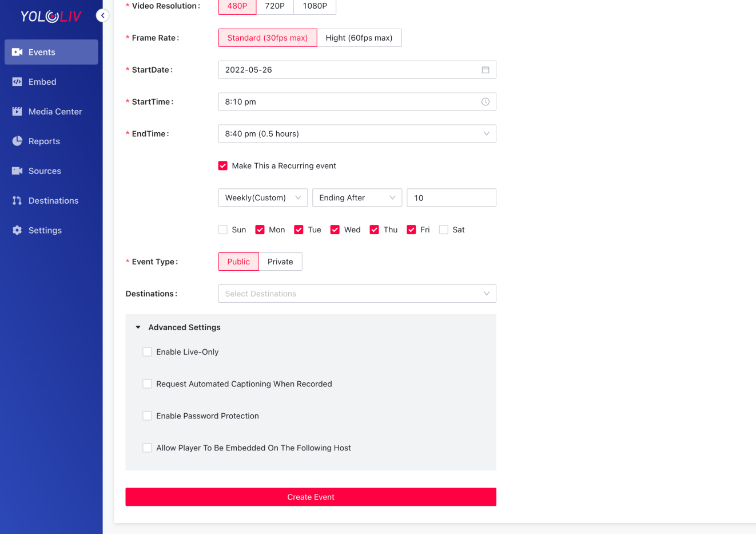Open Settings in sidebar
This screenshot has width=756, height=534.
pyautogui.click(x=51, y=230)
